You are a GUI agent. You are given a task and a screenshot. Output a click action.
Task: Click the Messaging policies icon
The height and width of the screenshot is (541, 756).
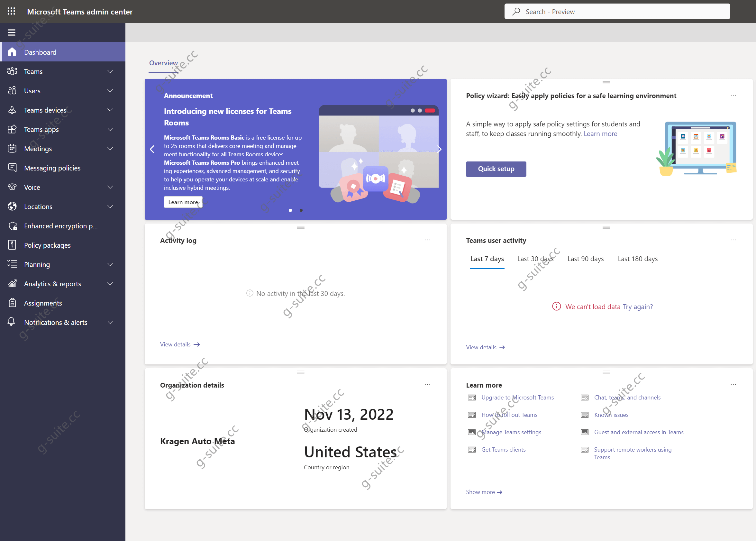tap(12, 168)
